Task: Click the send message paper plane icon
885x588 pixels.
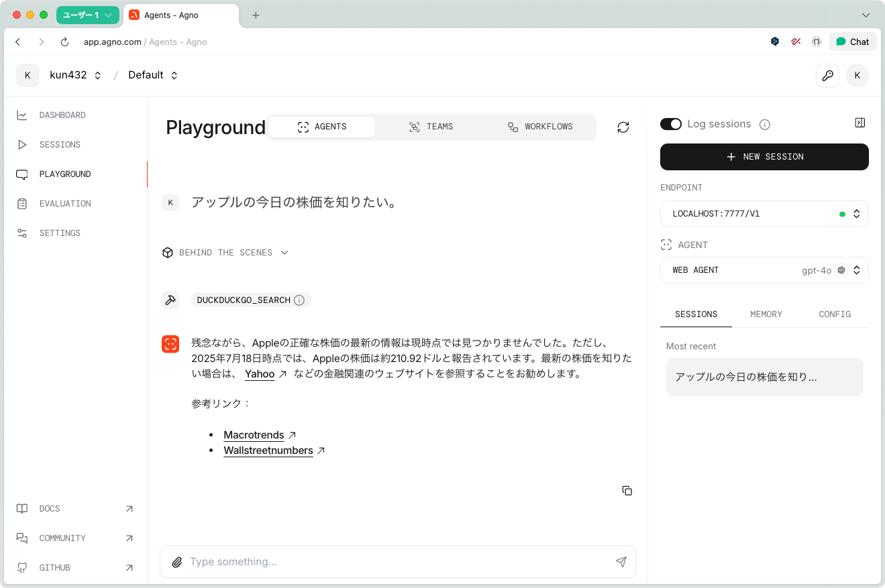Action: coord(621,562)
